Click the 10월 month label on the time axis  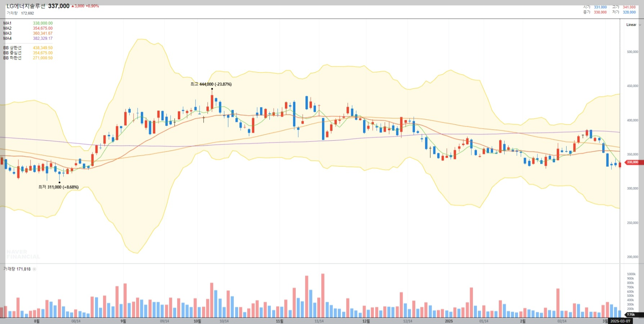point(197,321)
